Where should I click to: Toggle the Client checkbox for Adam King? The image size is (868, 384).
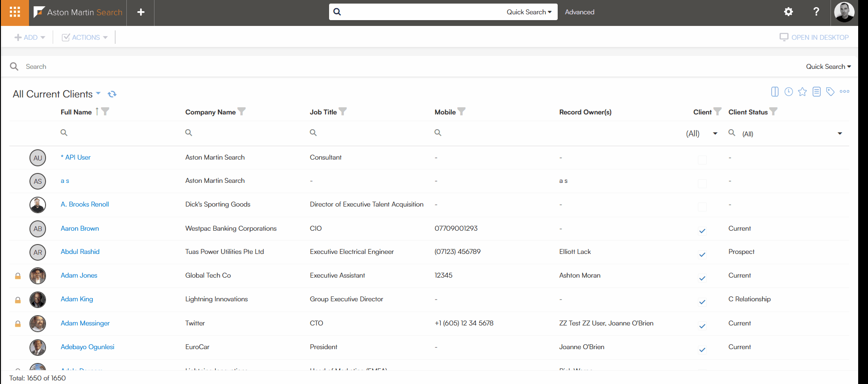click(702, 302)
